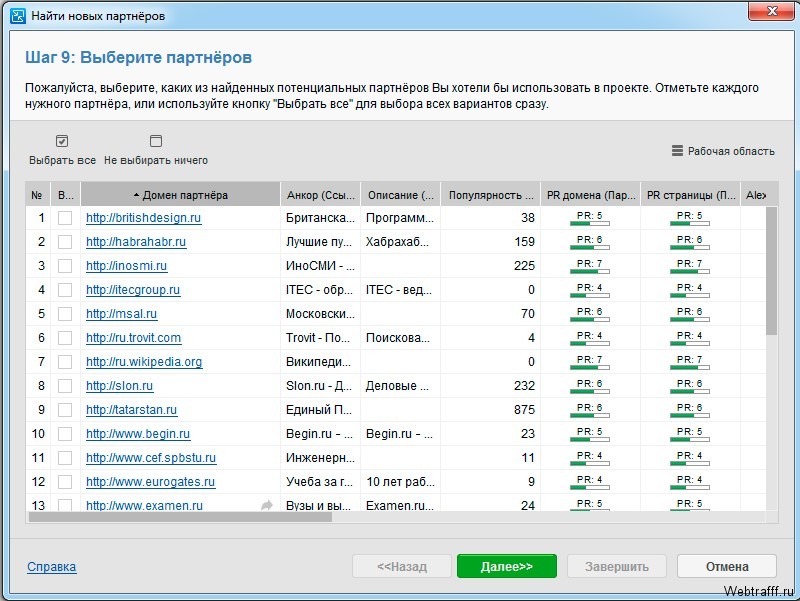Open the http://itecgroup.ru link
The width and height of the screenshot is (800, 601).
(133, 290)
